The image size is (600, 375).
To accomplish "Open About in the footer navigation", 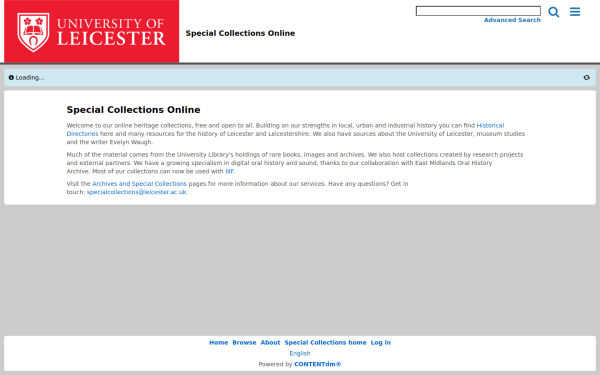I will (270, 342).
